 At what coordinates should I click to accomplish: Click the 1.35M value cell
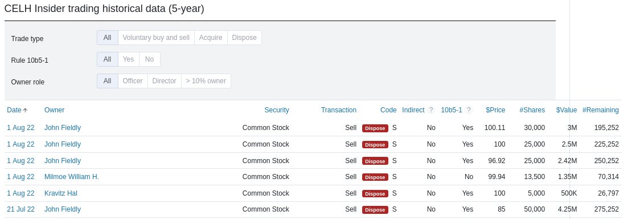click(567, 177)
